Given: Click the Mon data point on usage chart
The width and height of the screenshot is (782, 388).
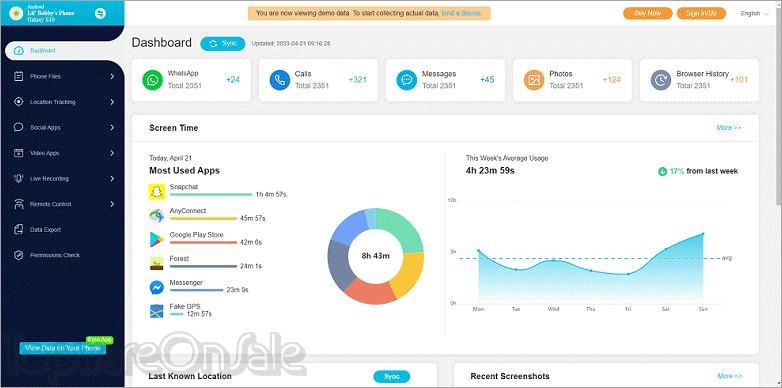Looking at the screenshot, I should [478, 250].
